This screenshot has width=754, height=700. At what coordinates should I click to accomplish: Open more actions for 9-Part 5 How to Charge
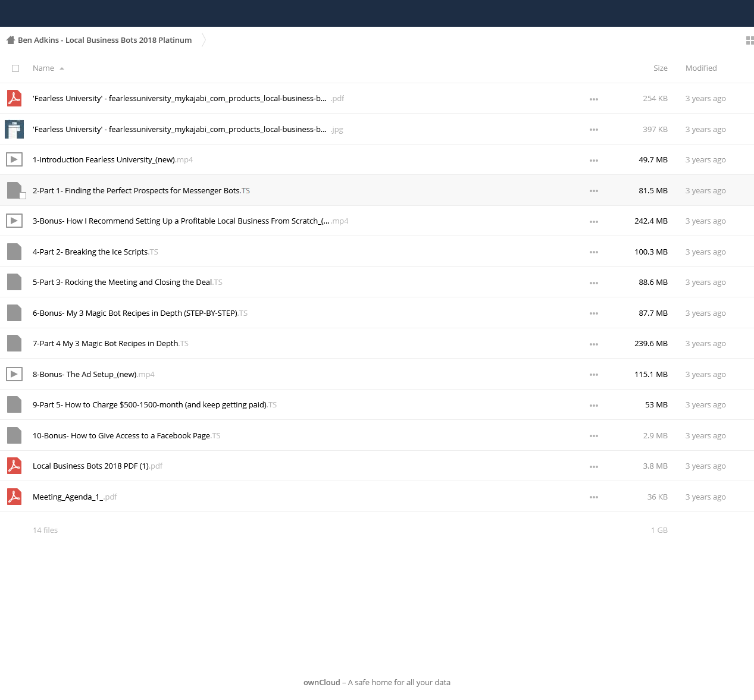(594, 405)
